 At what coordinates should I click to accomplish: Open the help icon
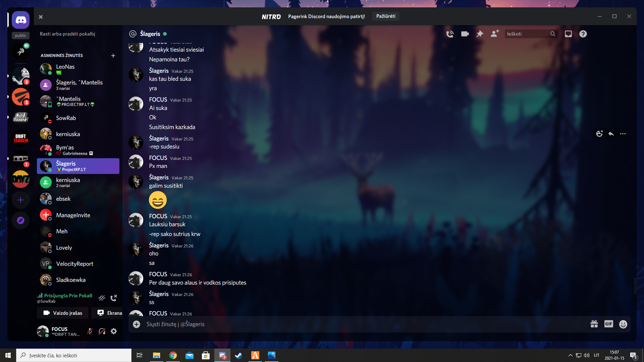[583, 34]
